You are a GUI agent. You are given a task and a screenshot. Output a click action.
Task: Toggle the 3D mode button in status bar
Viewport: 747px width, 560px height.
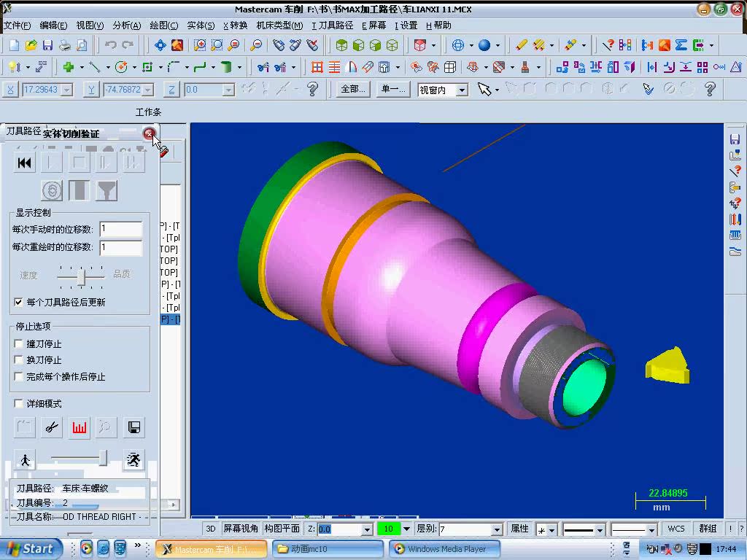click(x=211, y=529)
